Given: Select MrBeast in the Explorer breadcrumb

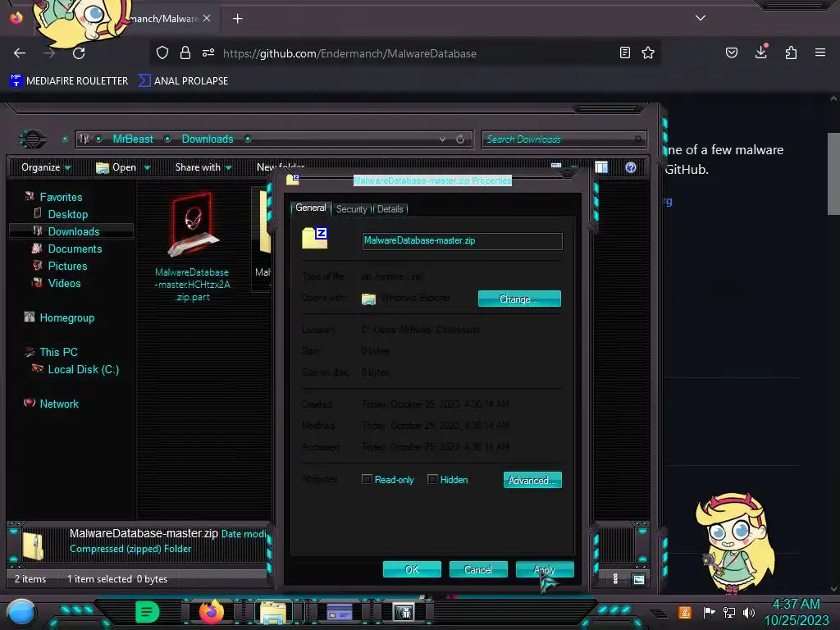Looking at the screenshot, I should point(133,139).
